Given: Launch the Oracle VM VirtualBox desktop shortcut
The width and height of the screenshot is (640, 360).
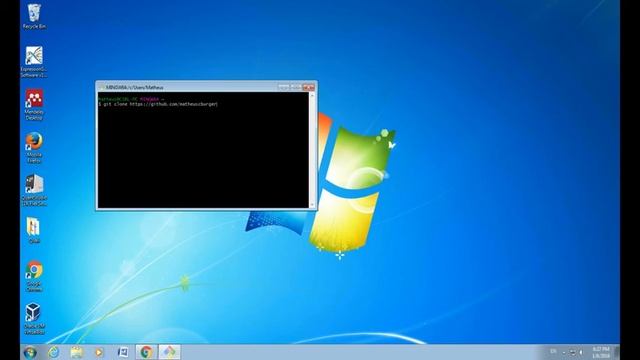Looking at the screenshot, I should point(34,319).
